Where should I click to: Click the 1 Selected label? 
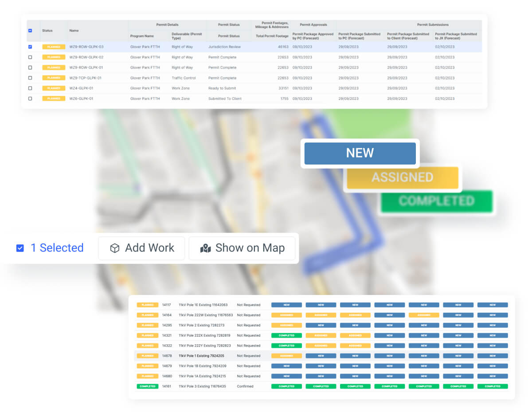click(58, 248)
